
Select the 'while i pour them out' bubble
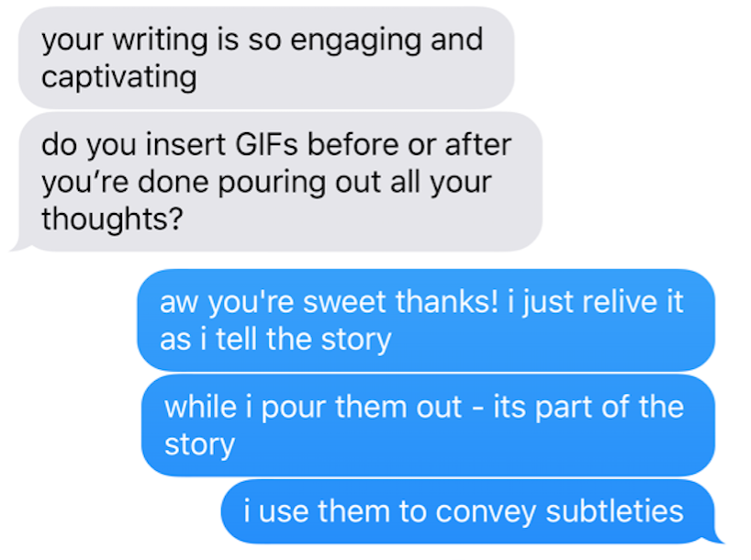pyautogui.click(x=428, y=425)
